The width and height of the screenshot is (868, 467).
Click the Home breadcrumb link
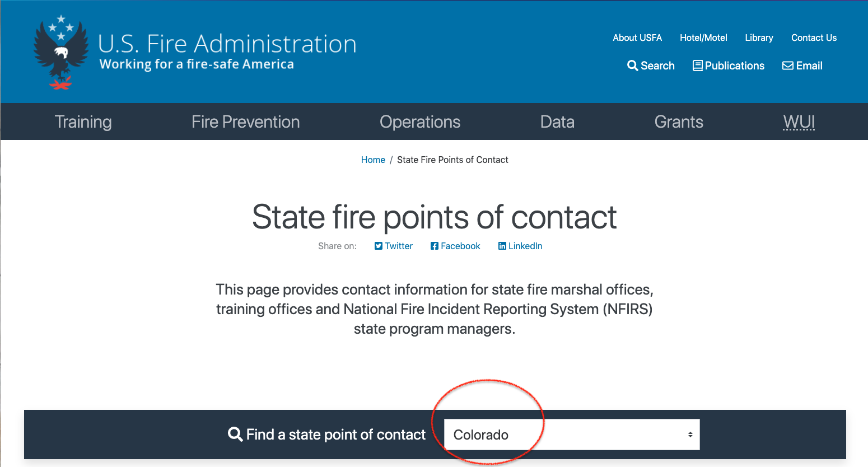point(373,160)
